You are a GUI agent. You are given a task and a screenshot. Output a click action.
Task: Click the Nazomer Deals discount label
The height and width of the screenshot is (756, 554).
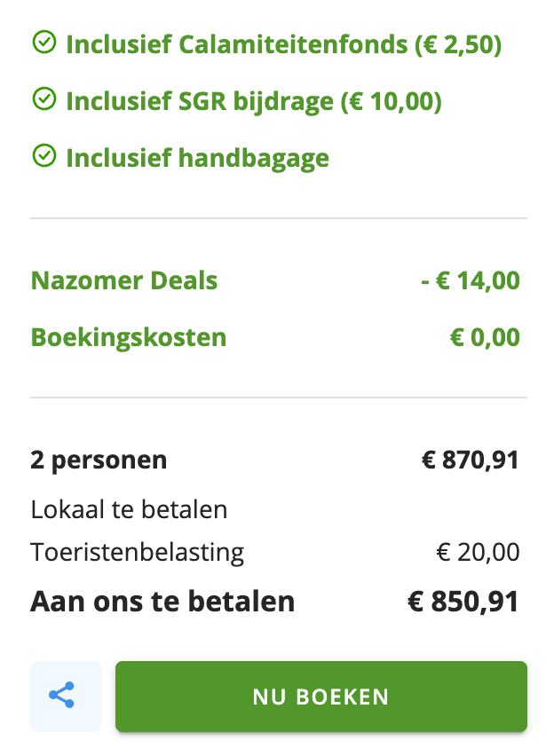[123, 280]
